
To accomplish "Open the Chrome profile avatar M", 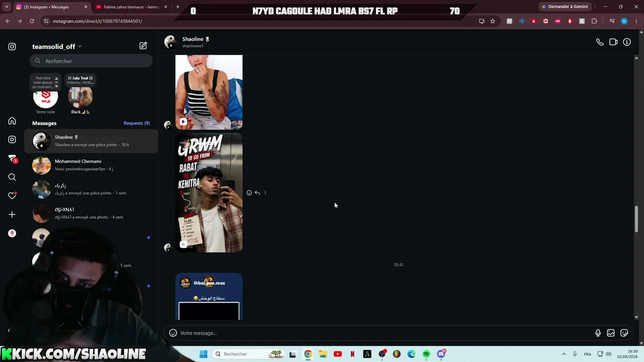I will (x=624, y=21).
